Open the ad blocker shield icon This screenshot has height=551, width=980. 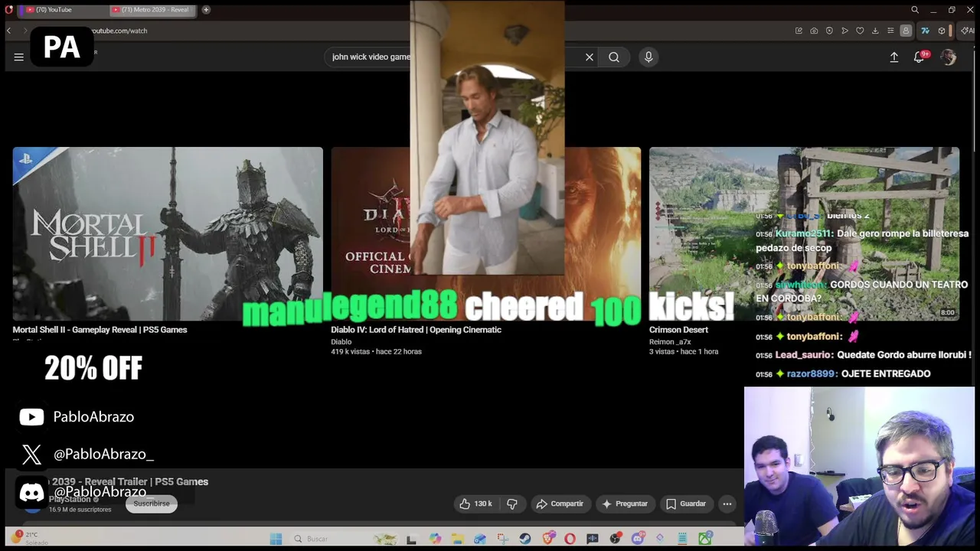tap(829, 31)
